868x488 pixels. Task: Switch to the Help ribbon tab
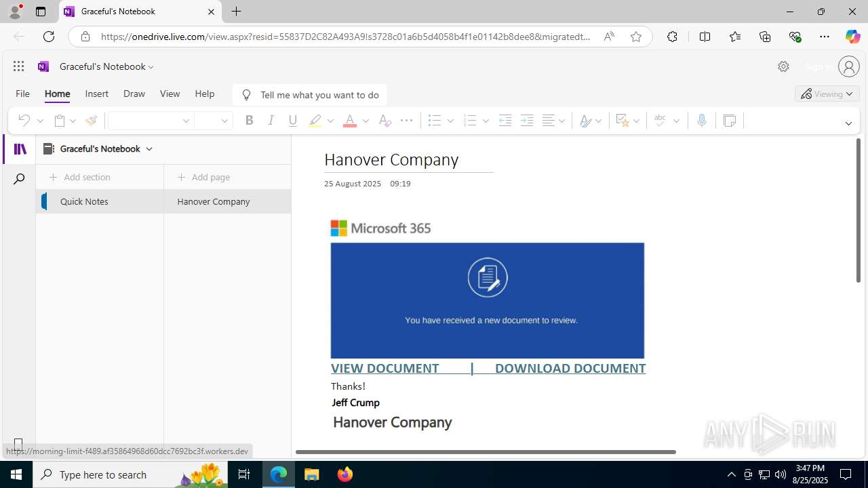(205, 94)
